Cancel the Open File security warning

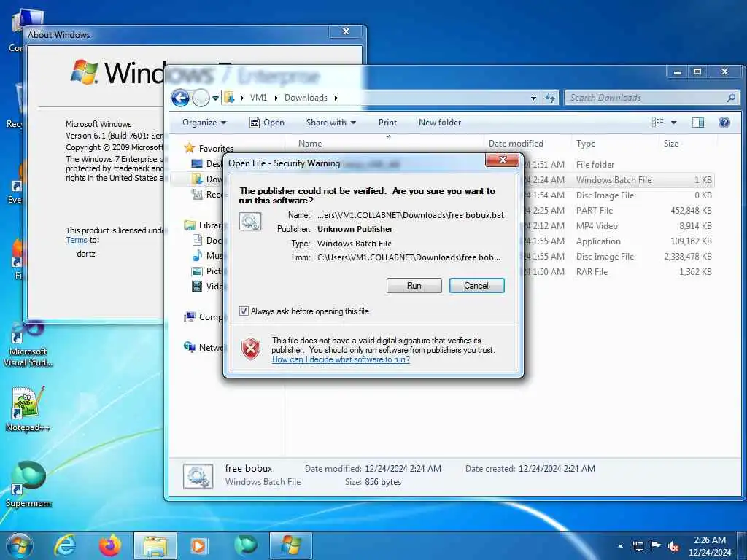click(476, 286)
